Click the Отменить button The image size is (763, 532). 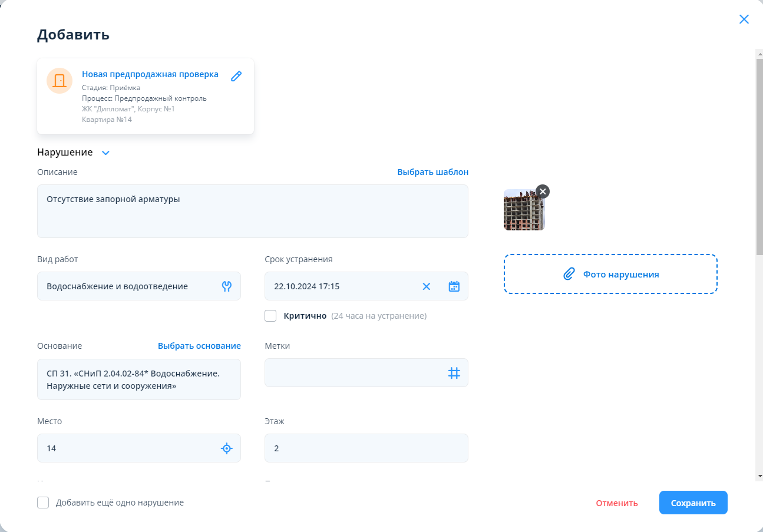click(x=616, y=503)
